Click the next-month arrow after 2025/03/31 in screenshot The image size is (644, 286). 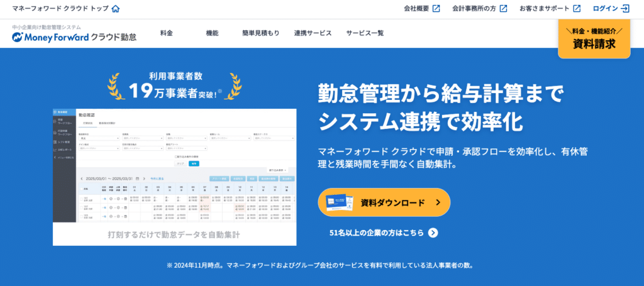[144, 179]
